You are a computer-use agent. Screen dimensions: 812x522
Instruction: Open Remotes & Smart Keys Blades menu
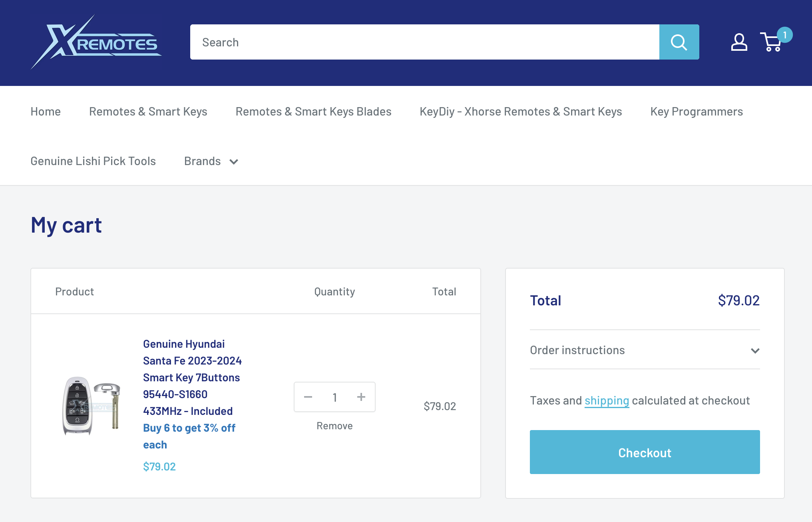(x=314, y=112)
